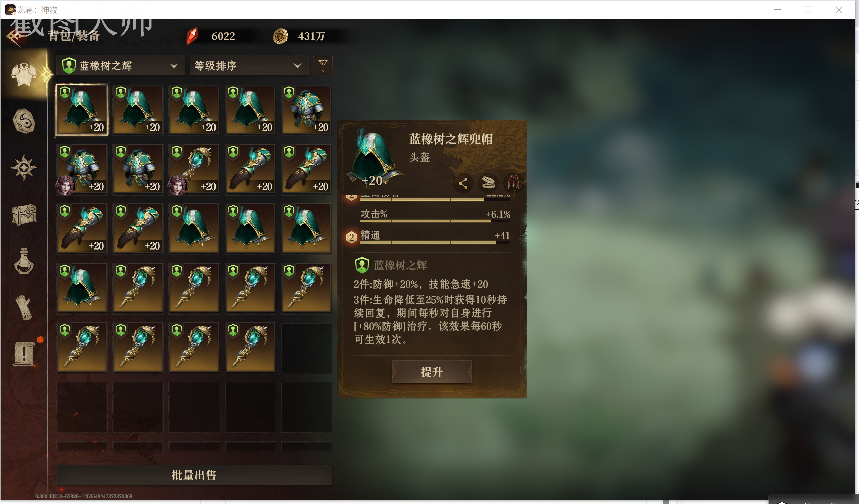859x504 pixels.
Task: Select the compass star sidebar icon
Action: 24,168
